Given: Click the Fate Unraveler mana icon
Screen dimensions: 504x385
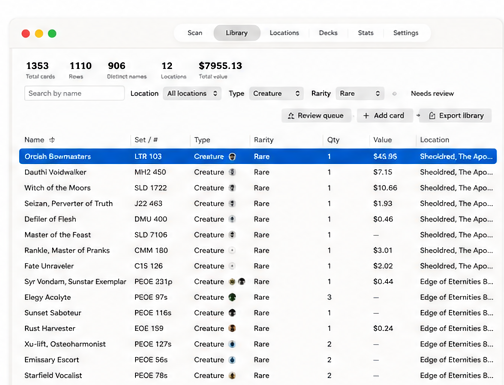Looking at the screenshot, I should [x=232, y=266].
